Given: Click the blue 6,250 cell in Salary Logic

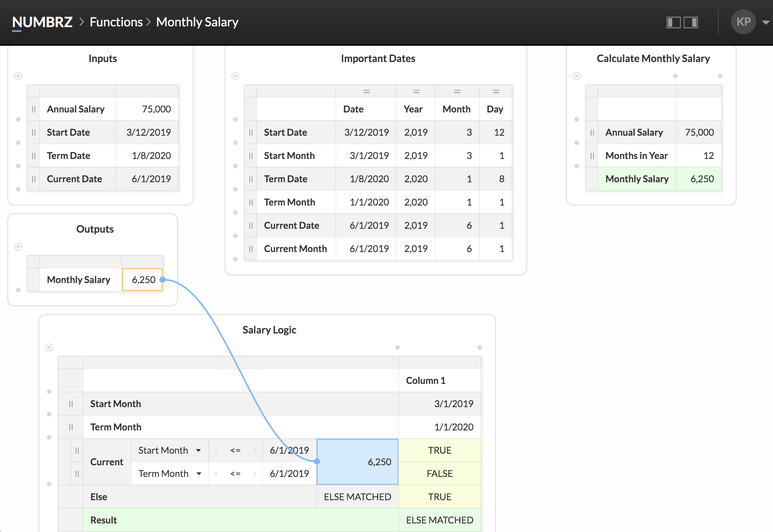Looking at the screenshot, I should [358, 462].
